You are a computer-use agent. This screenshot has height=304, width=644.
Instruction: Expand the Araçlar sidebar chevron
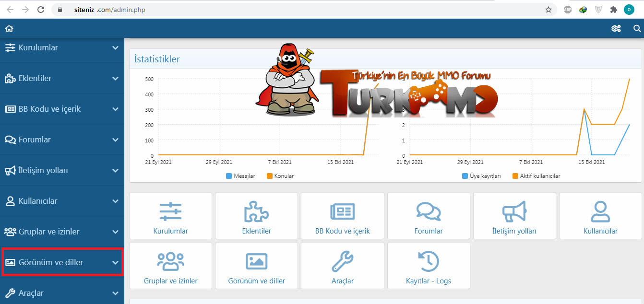pyautogui.click(x=115, y=293)
